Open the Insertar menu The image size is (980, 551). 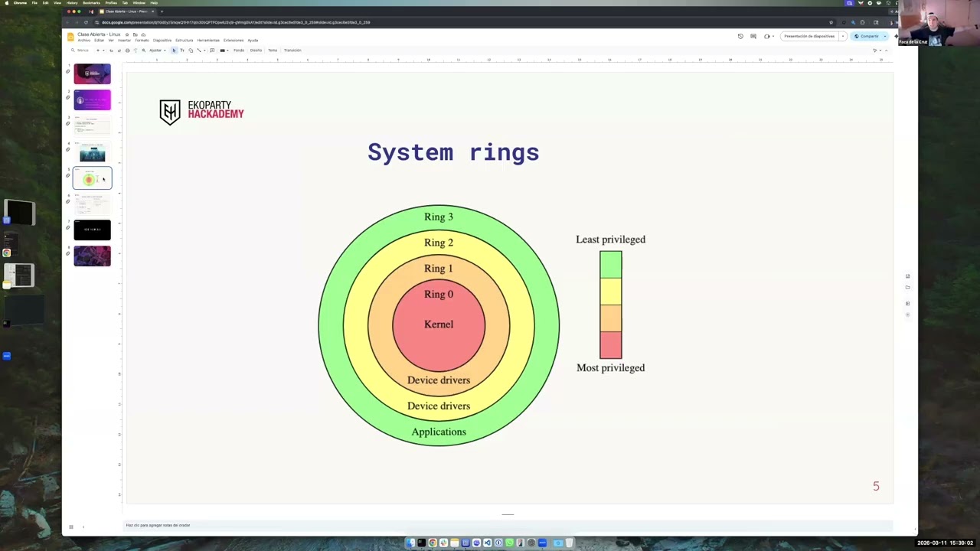tap(124, 41)
